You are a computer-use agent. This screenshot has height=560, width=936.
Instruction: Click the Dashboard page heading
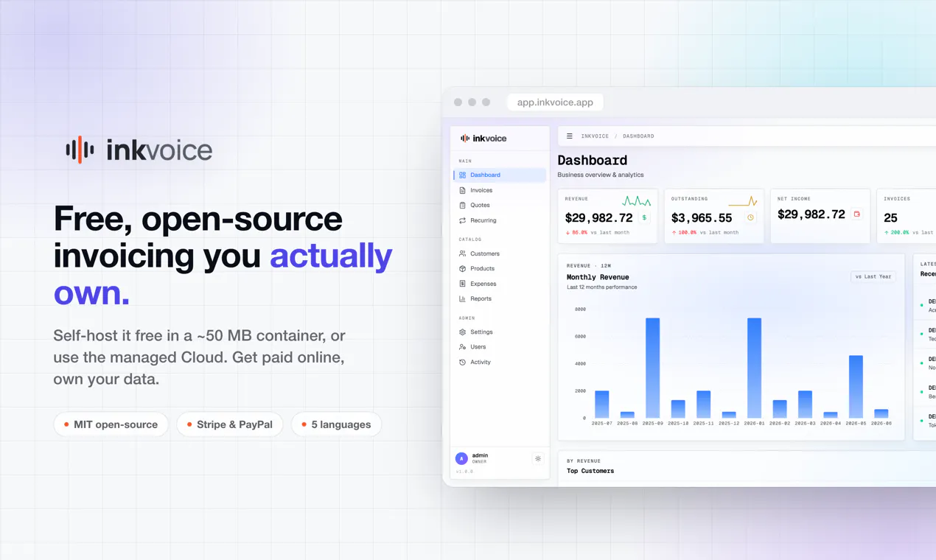(593, 160)
